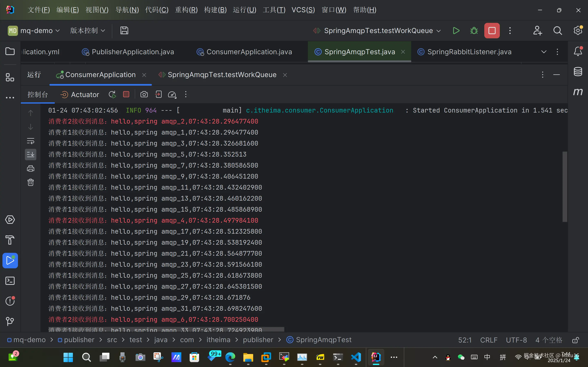Toggle scroll to end of console
Viewport: 588px width, 367px height.
31,155
